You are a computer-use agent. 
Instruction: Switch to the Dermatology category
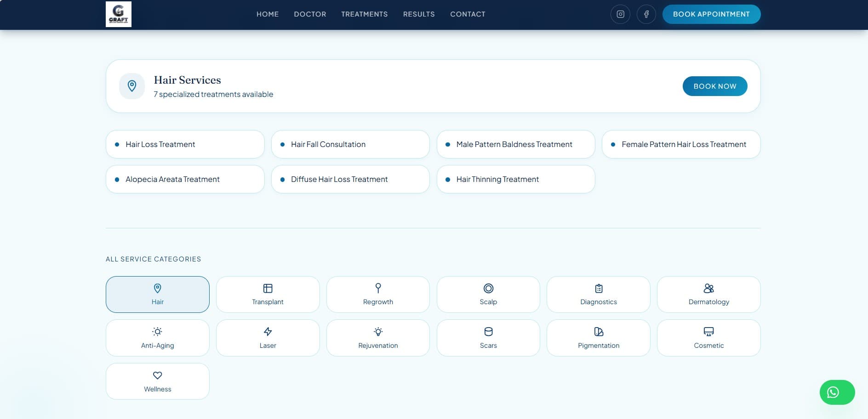pyautogui.click(x=709, y=294)
